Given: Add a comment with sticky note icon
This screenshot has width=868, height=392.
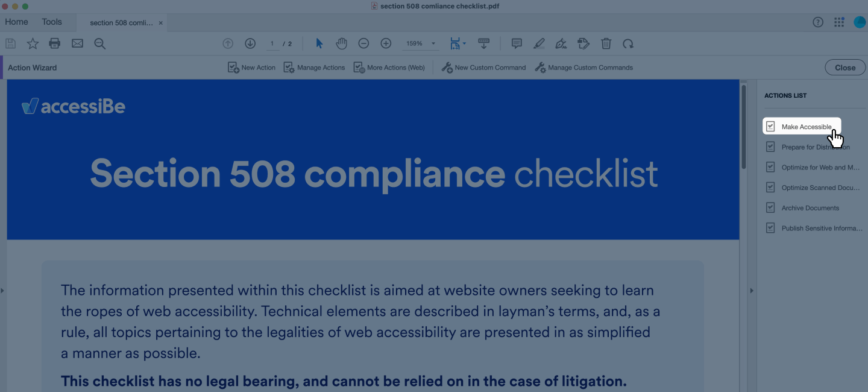Looking at the screenshot, I should (517, 43).
